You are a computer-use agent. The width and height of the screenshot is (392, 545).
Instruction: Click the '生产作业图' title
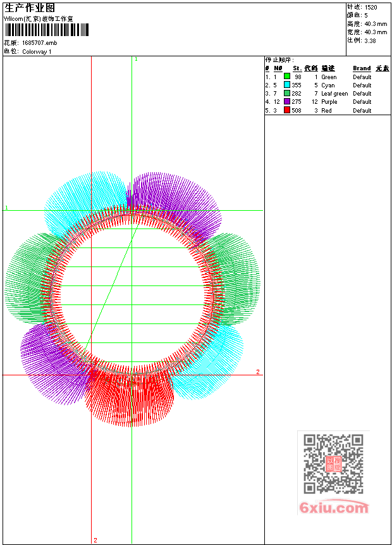click(29, 8)
